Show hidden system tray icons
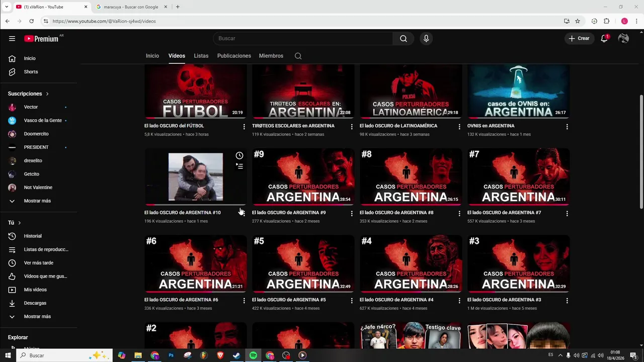 (x=560, y=355)
